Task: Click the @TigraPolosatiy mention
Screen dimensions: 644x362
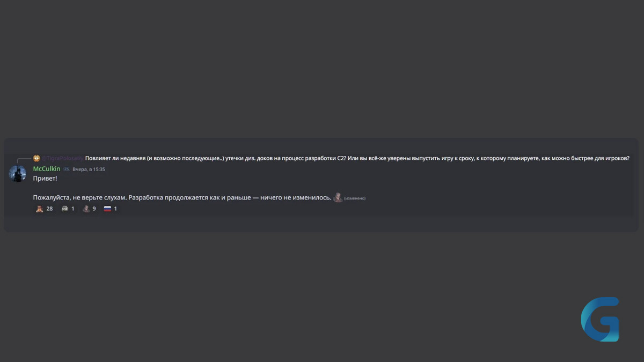Action: click(x=63, y=158)
